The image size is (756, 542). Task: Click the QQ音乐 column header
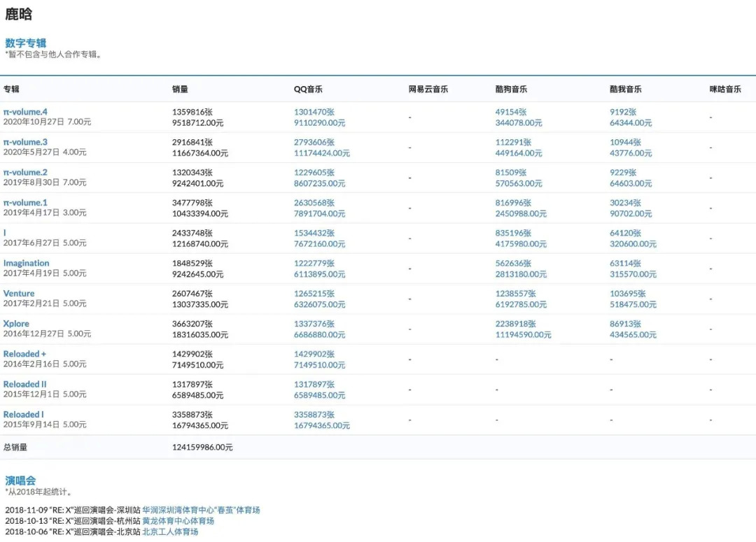point(308,89)
